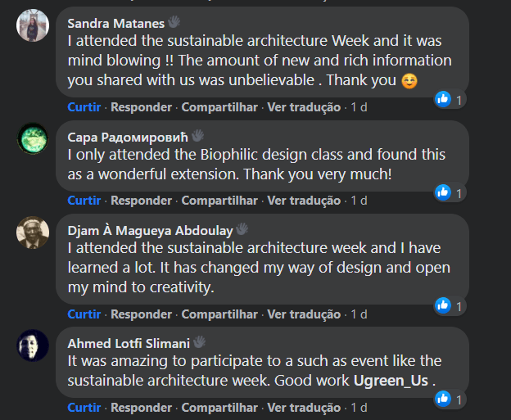Image resolution: width=511 pixels, height=420 pixels.
Task: Reply to Djam À Magueya Abdoulay's comment
Action: (141, 314)
